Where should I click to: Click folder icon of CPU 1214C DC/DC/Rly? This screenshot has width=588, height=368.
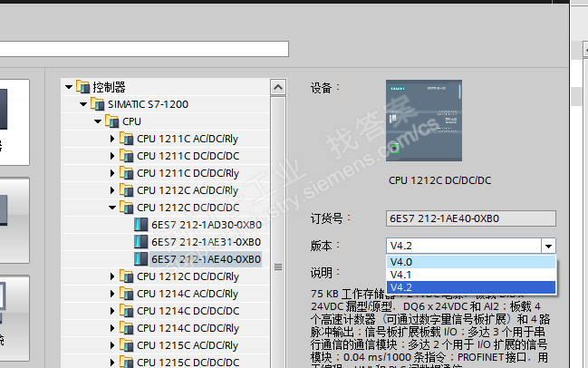(x=127, y=328)
